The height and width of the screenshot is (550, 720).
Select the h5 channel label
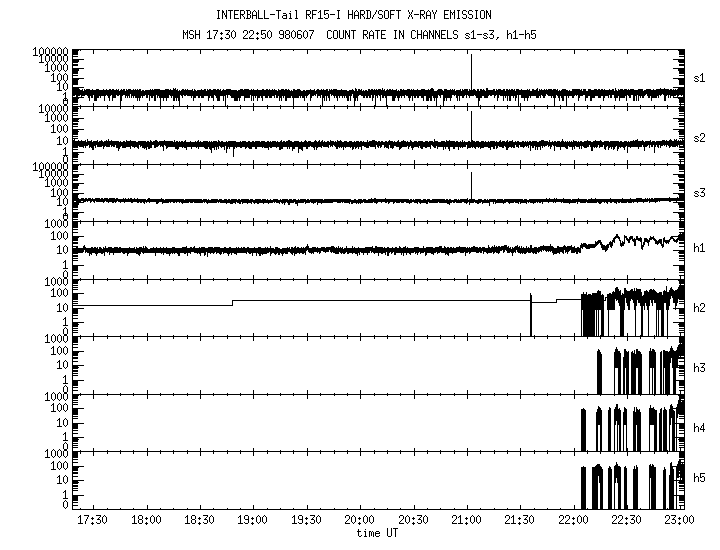point(700,479)
